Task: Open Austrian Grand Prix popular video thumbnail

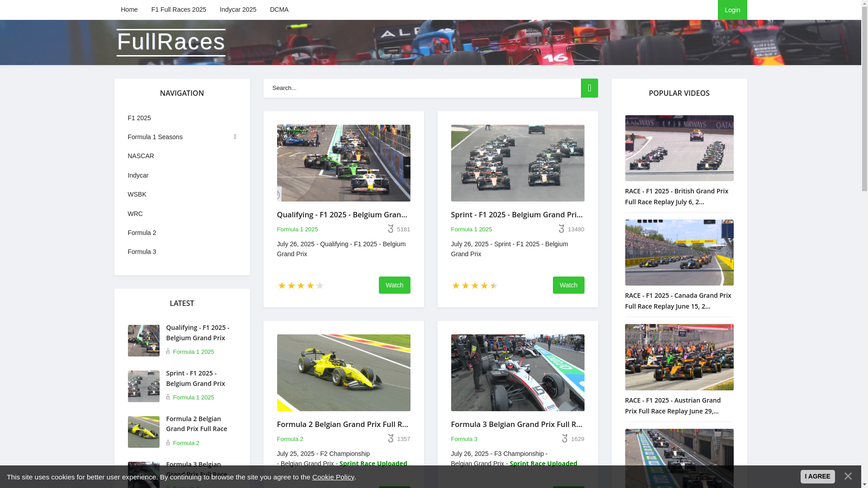Action: (679, 357)
